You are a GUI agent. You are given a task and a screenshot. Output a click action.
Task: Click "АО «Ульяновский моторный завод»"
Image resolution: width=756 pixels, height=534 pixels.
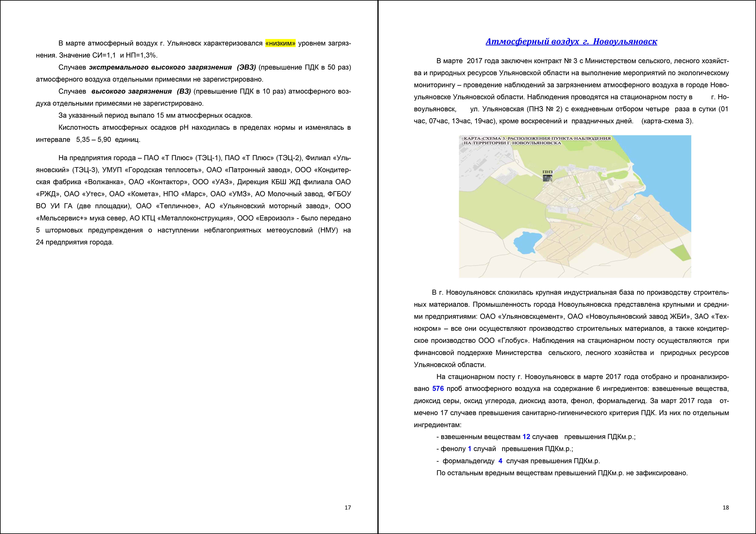click(267, 206)
